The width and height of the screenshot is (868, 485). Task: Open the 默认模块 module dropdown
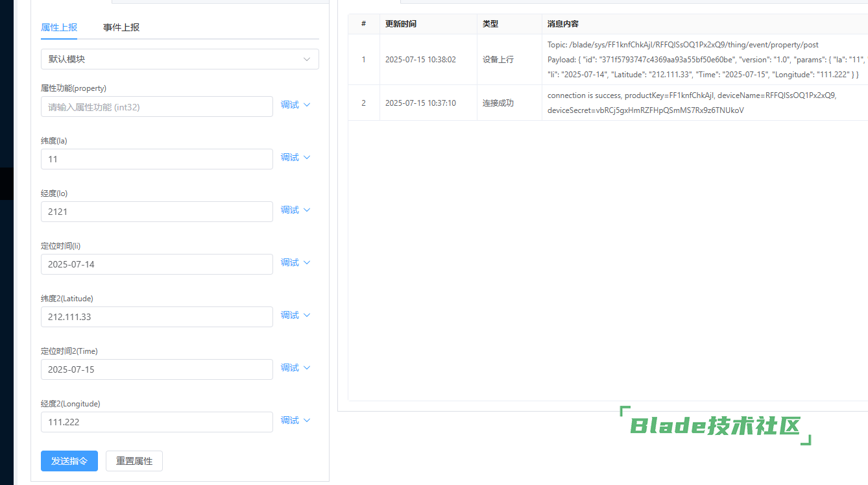click(x=180, y=59)
